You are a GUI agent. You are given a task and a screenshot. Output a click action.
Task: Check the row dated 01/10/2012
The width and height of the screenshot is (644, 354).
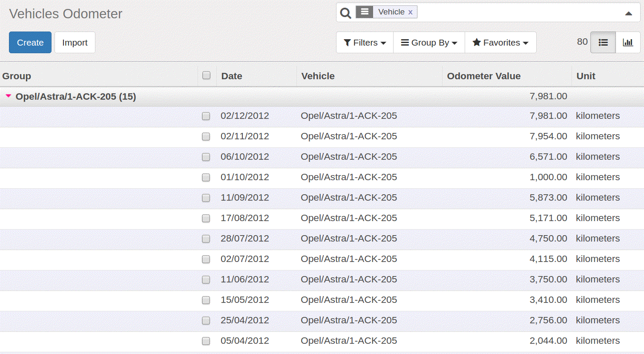(x=206, y=178)
